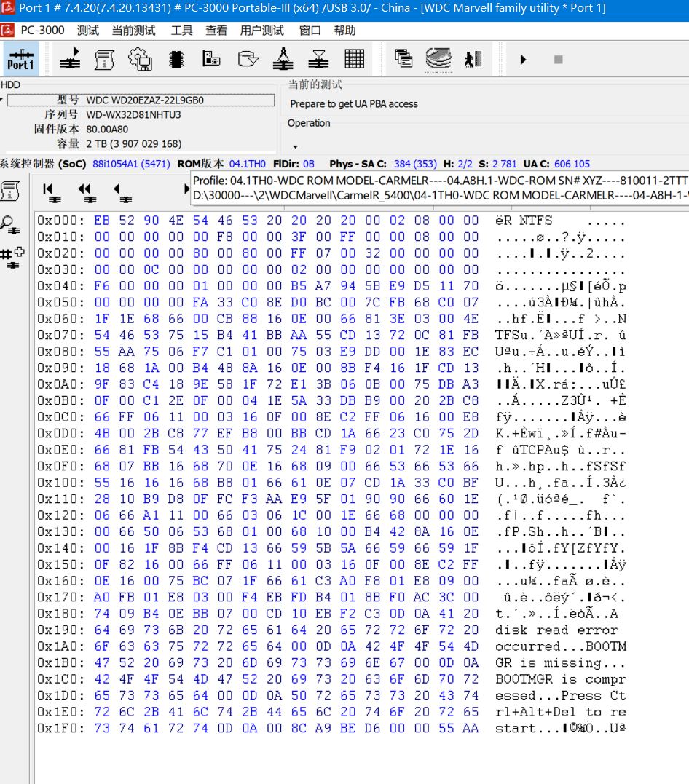689x784 pixels.
Task: Select the Port 1 toolbar button
Action: (x=21, y=59)
